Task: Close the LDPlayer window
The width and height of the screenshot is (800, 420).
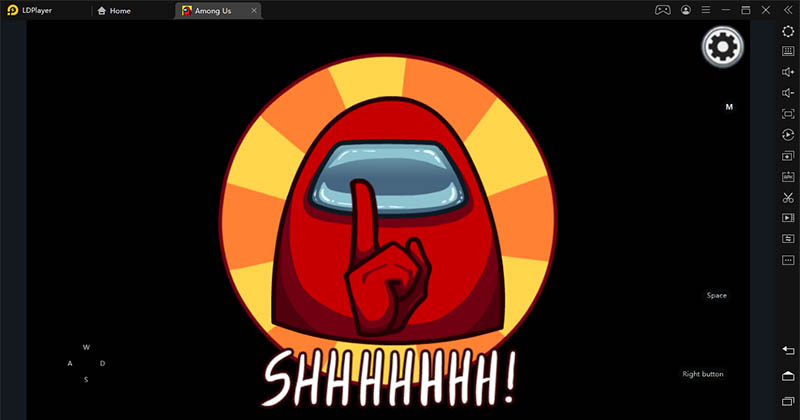Action: pos(766,10)
